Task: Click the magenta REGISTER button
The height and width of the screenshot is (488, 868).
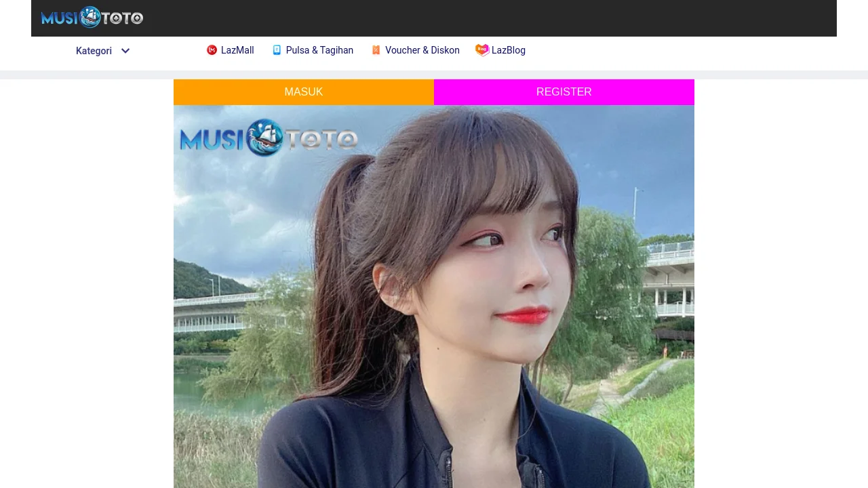Action: click(564, 92)
